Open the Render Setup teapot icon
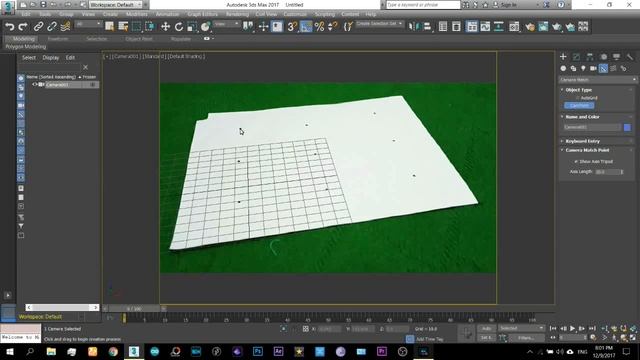Screen dimensions: 640x360 coord(530,27)
